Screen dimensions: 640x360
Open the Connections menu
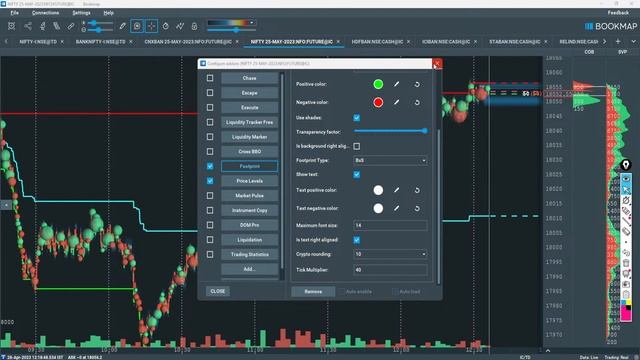(x=45, y=13)
